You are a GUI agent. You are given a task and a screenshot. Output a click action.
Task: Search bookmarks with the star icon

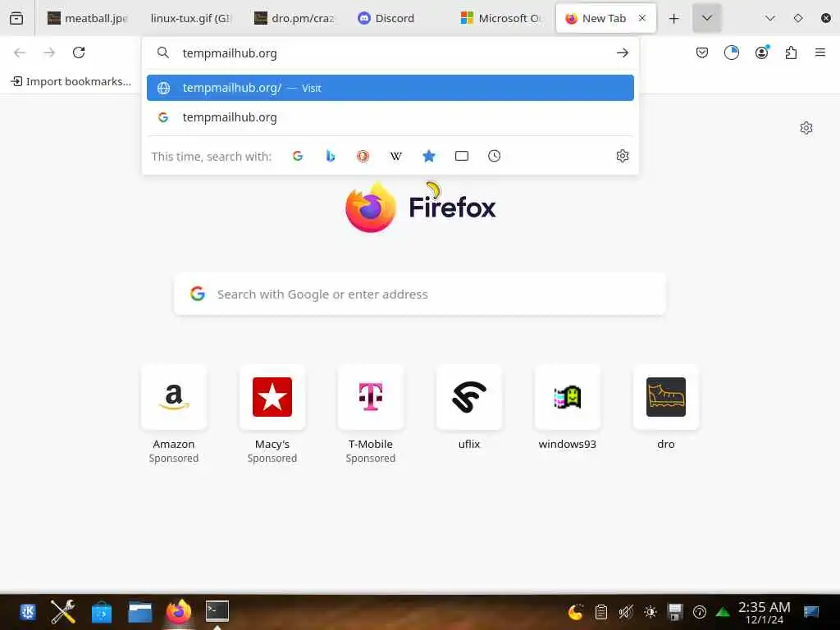(x=428, y=156)
